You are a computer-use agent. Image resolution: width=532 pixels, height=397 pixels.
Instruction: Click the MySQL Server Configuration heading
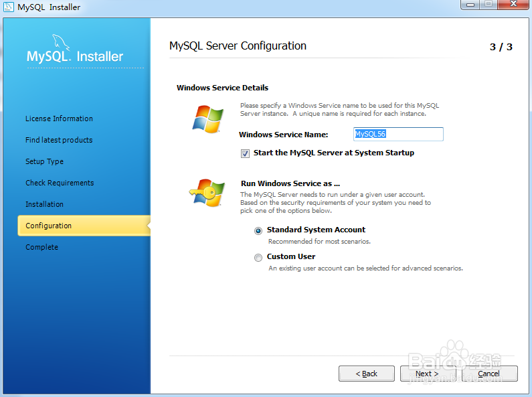(x=238, y=46)
